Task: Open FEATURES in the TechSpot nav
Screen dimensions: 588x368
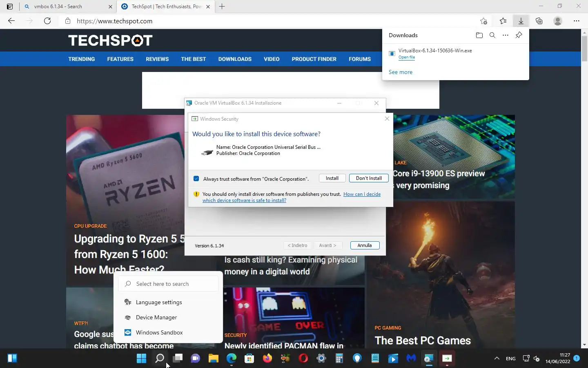Action: click(x=120, y=59)
